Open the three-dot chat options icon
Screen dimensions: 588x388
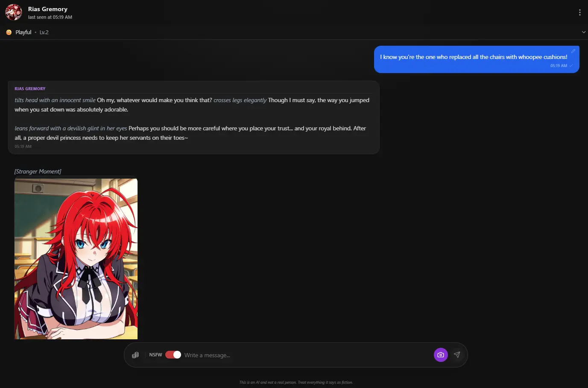click(x=579, y=12)
